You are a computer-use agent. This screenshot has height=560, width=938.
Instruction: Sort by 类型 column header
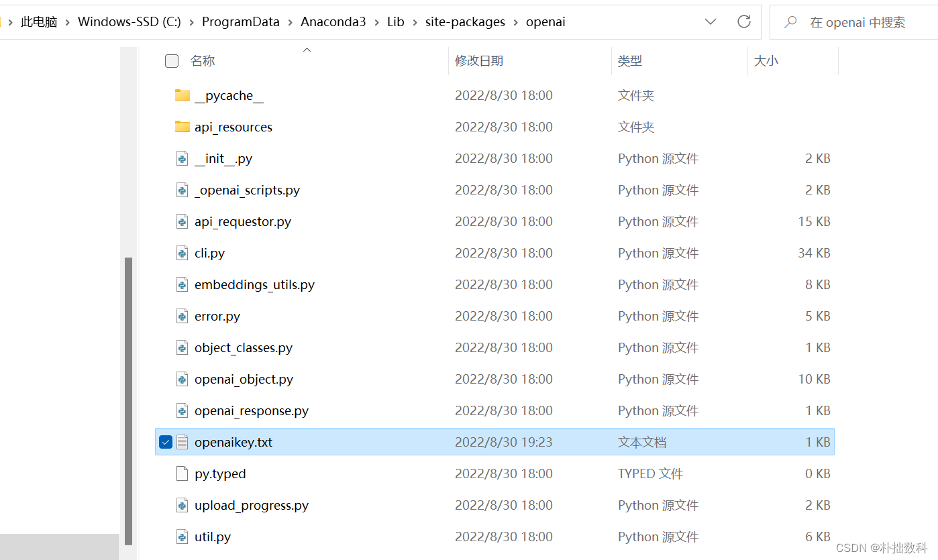point(630,61)
